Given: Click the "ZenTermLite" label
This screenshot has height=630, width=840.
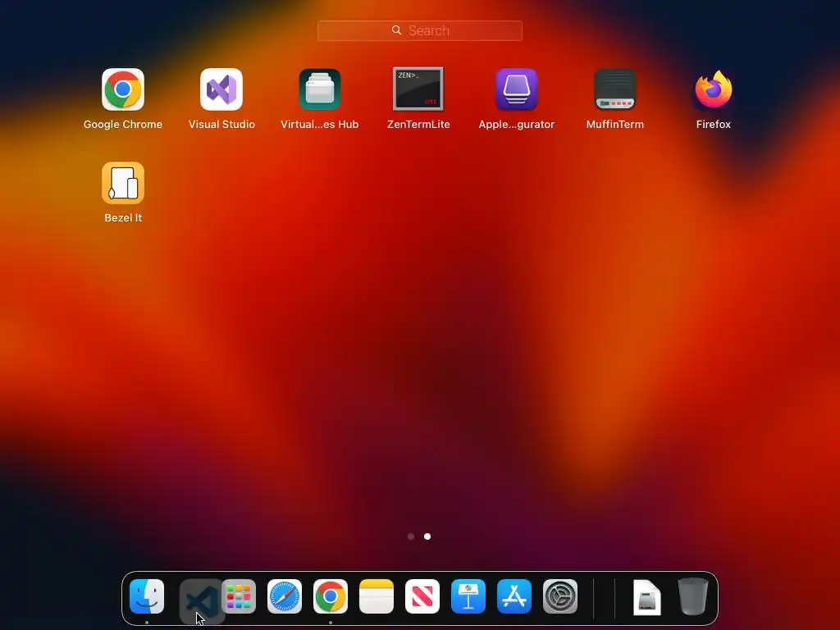Looking at the screenshot, I should coord(418,125).
